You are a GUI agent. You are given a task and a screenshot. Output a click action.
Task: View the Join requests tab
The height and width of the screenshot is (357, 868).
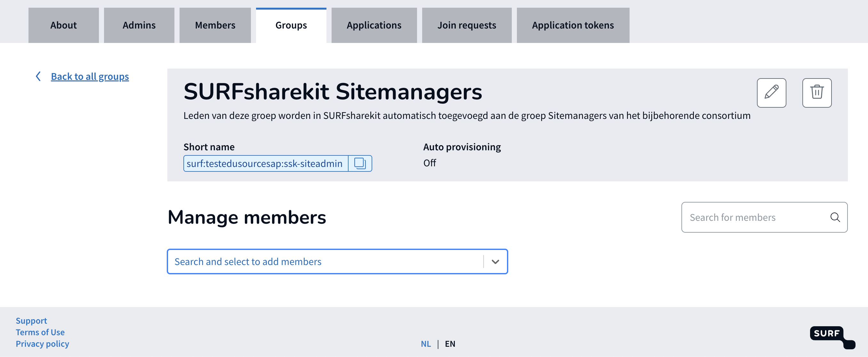pyautogui.click(x=467, y=25)
